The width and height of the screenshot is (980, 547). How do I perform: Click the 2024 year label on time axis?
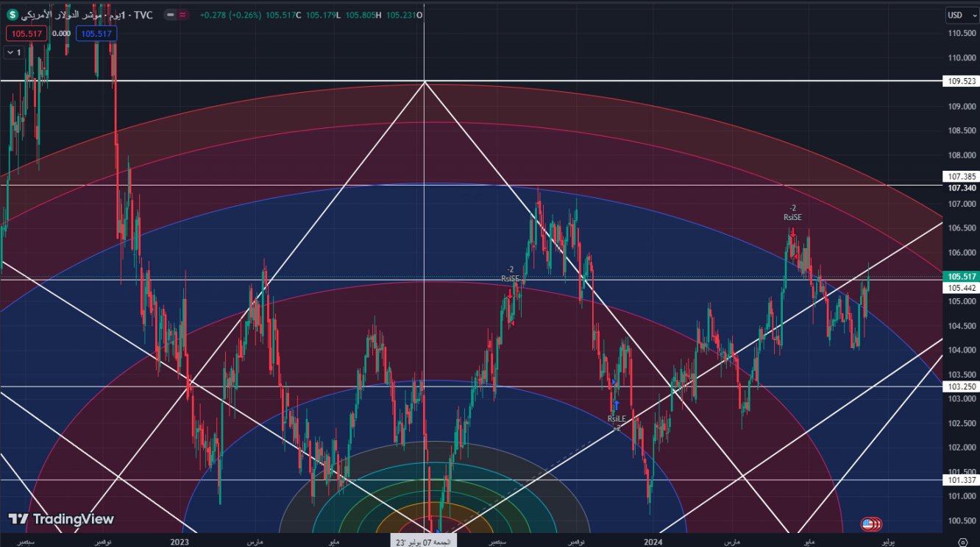tap(653, 541)
